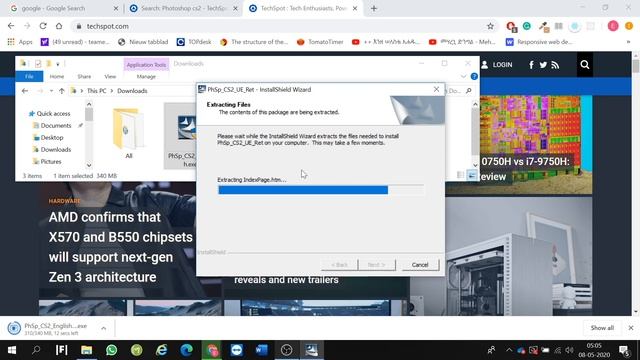This screenshot has width=640, height=360.
Task: Close the TechSpot browser tab
Action: [355, 8]
